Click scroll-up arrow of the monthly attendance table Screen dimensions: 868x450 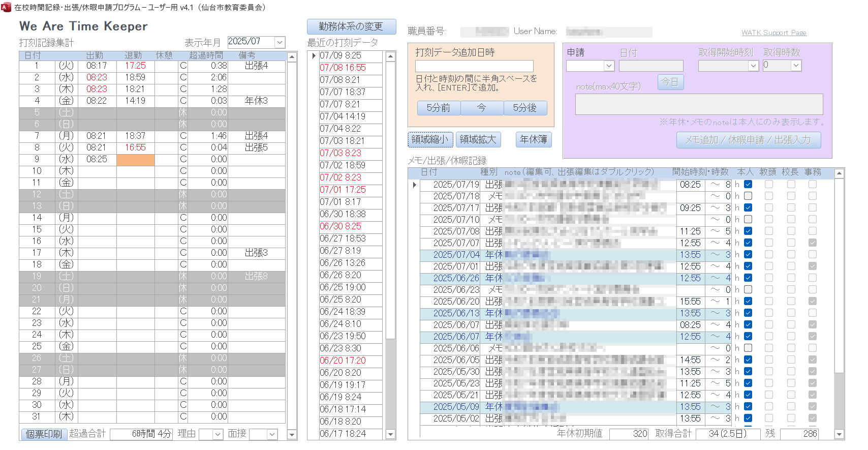pyautogui.click(x=292, y=57)
